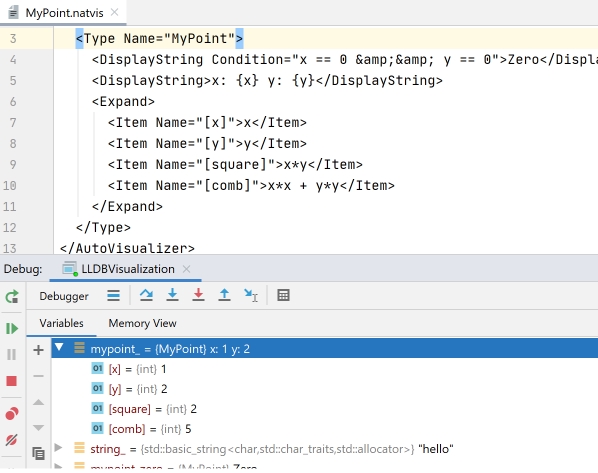Click the DisplayString x: {x} y: {y} line

point(267,80)
